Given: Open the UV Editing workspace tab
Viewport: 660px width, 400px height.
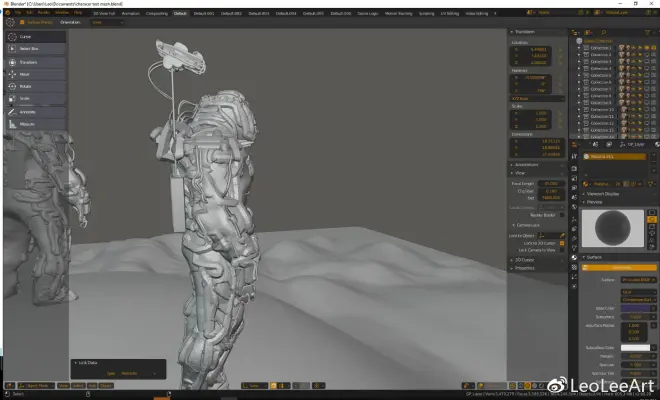Looking at the screenshot, I should click(450, 13).
